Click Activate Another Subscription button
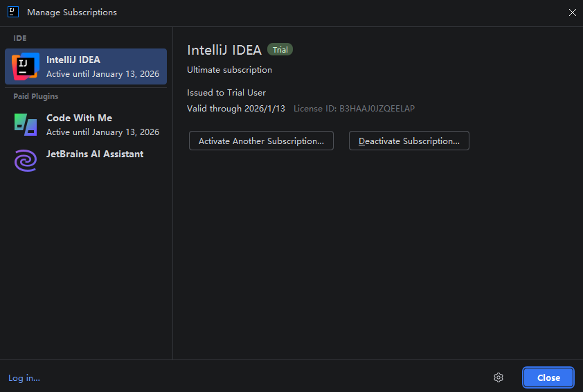The height and width of the screenshot is (392, 583). click(x=261, y=141)
